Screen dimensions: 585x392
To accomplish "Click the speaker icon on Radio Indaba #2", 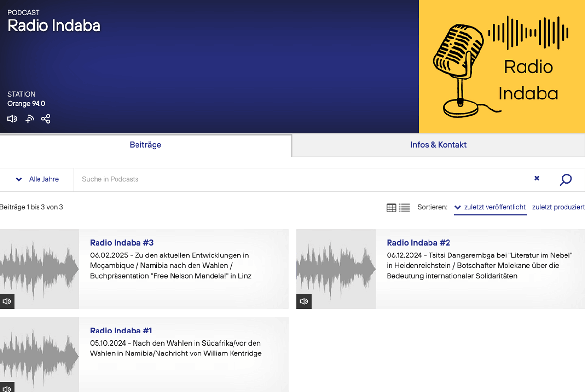I will (x=304, y=301).
